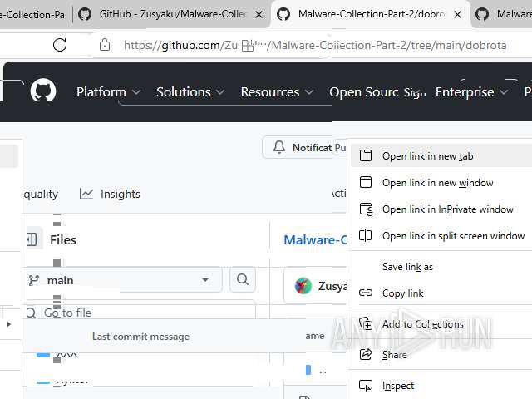Image resolution: width=532 pixels, height=399 pixels.
Task: Collapse the Files side panel icon
Action: coord(32,239)
